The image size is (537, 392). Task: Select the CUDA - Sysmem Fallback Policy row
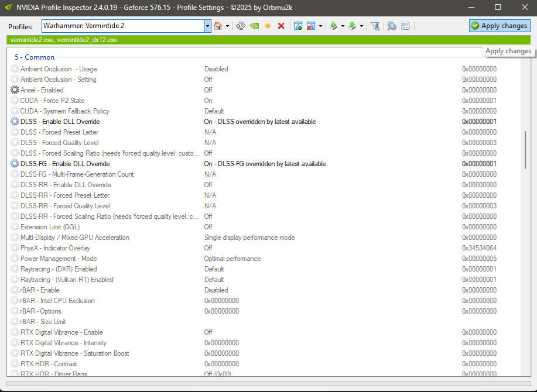(x=264, y=111)
